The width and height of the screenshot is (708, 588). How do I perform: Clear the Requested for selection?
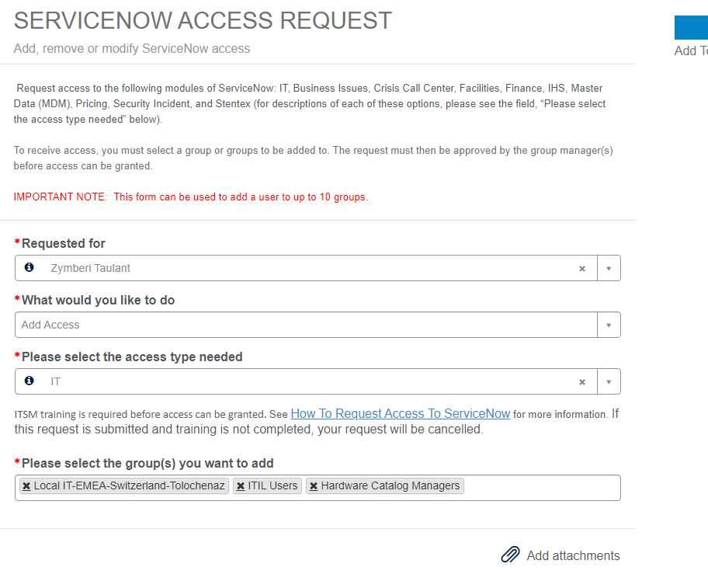(581, 268)
